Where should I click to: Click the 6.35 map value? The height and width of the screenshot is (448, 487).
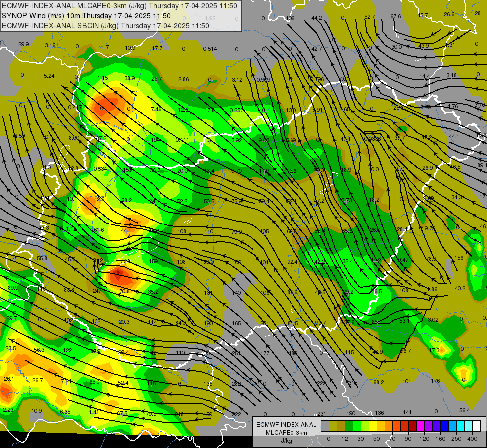pos(65,412)
